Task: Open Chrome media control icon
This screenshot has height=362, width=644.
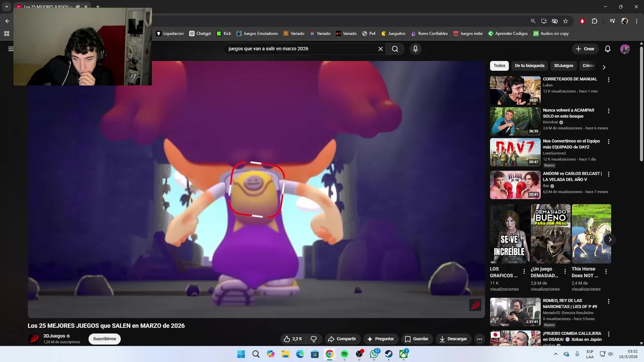Action: click(612, 21)
